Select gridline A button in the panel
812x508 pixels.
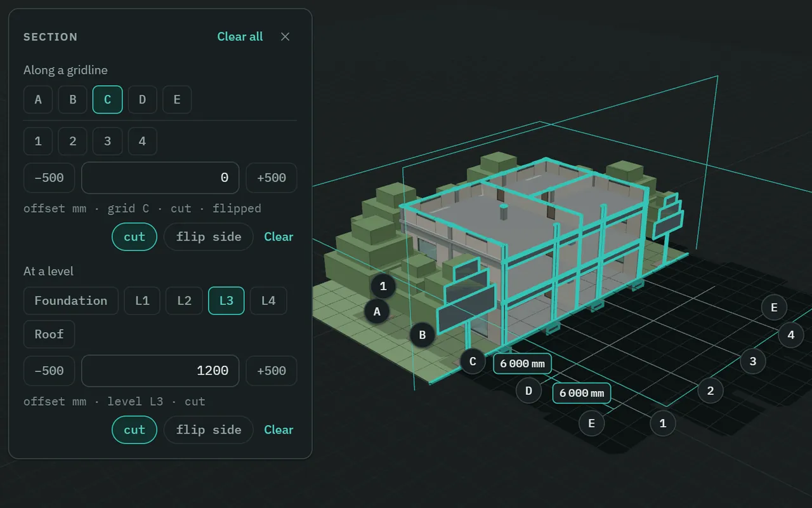point(38,100)
